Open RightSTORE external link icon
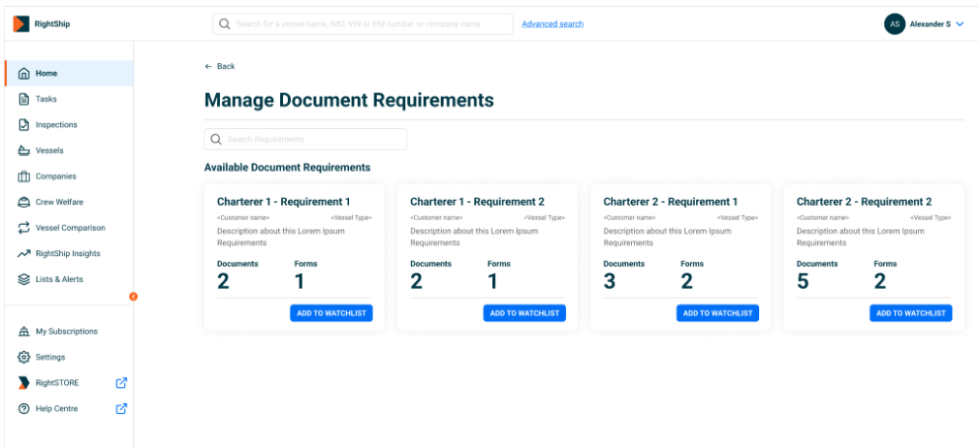 tap(121, 382)
